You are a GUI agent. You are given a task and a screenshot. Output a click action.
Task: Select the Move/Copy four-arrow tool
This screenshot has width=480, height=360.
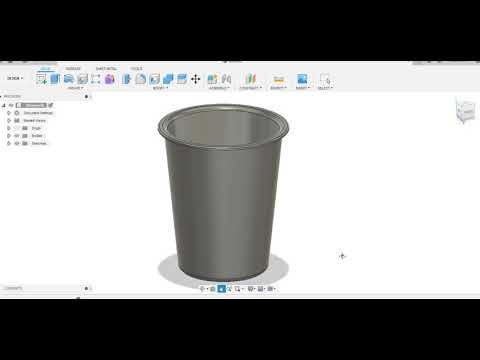pos(195,79)
